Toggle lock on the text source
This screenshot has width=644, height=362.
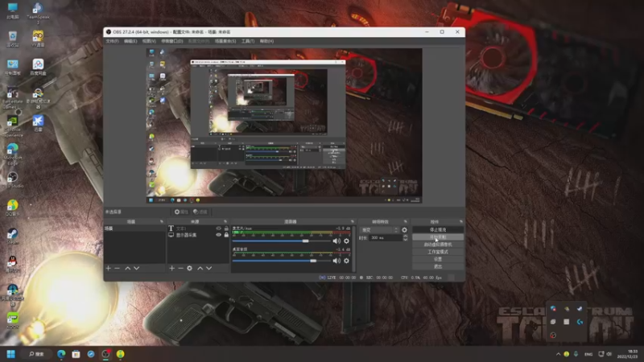click(226, 228)
